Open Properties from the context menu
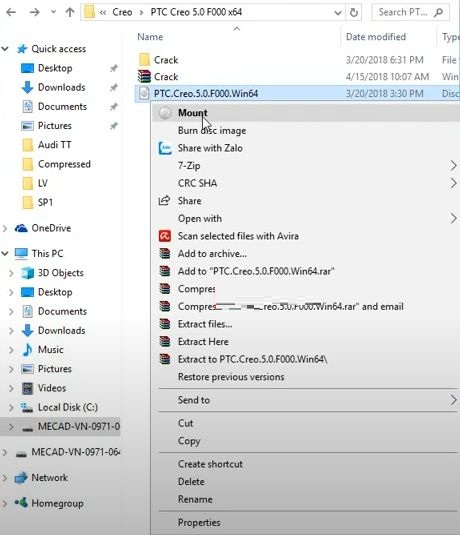 199,522
